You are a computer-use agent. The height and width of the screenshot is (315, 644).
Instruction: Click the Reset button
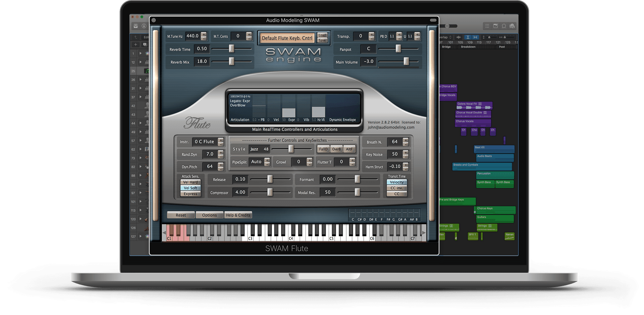(181, 215)
